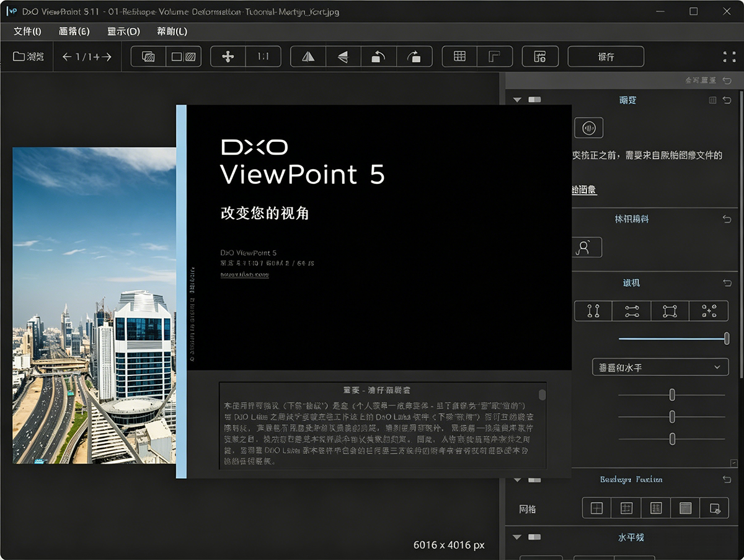744x560 pixels.
Task: Select the 8-point perspective tool
Action: (x=709, y=311)
